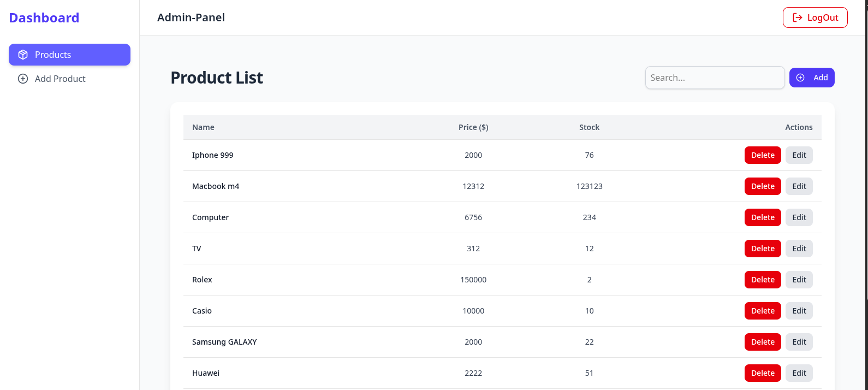Edit the Macbook m4 product
The width and height of the screenshot is (868, 390).
799,186
